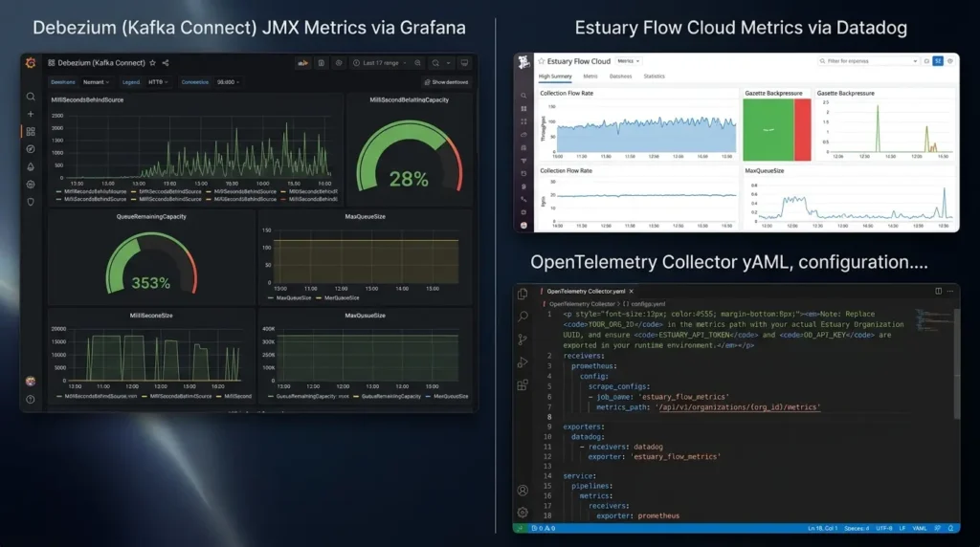The height and width of the screenshot is (547, 980).
Task: Click the metrics_path URL link on line 7
Action: pyautogui.click(x=738, y=407)
